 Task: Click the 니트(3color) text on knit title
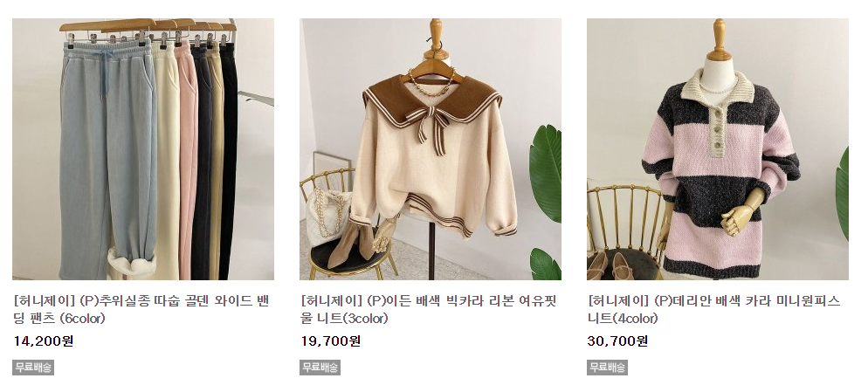tap(353, 319)
